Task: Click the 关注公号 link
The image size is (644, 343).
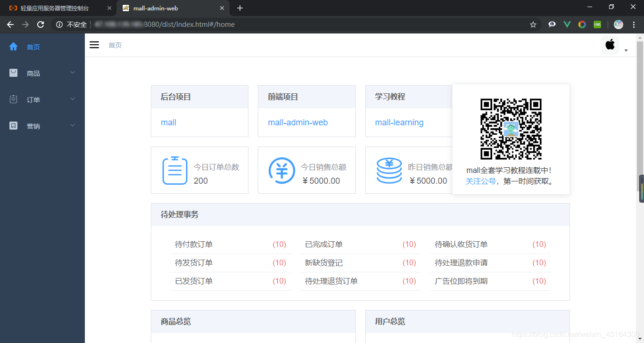Action: (x=481, y=181)
